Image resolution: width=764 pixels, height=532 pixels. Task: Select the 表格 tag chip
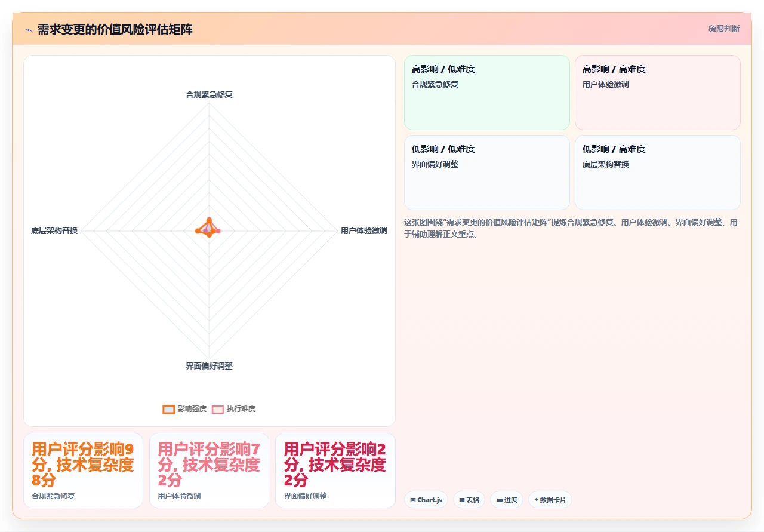469,500
